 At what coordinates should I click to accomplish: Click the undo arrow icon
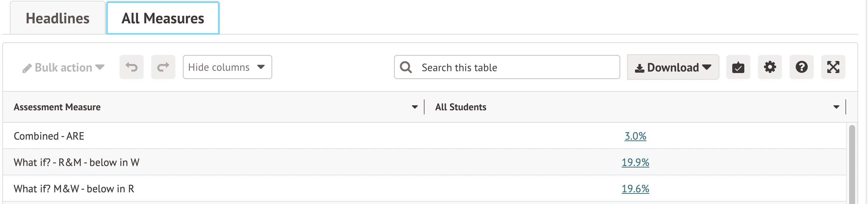coord(132,67)
